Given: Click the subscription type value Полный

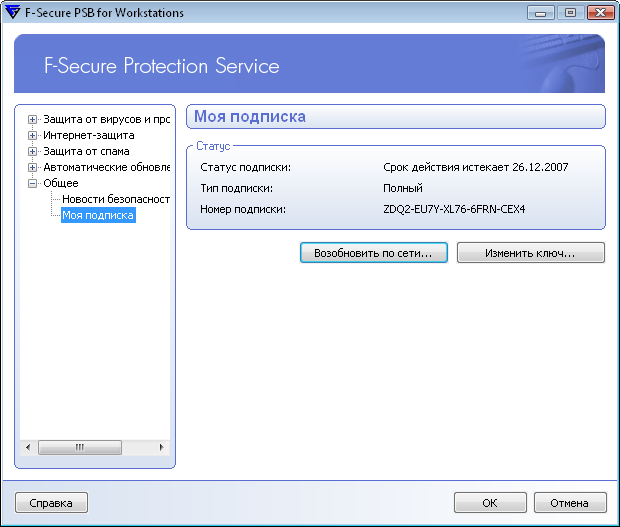Looking at the screenshot, I should click(403, 189).
